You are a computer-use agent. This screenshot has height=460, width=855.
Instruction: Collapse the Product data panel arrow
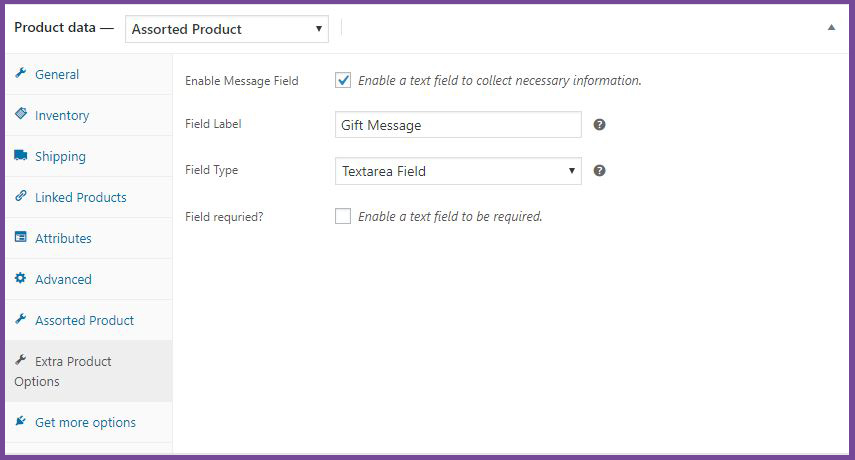point(831,27)
